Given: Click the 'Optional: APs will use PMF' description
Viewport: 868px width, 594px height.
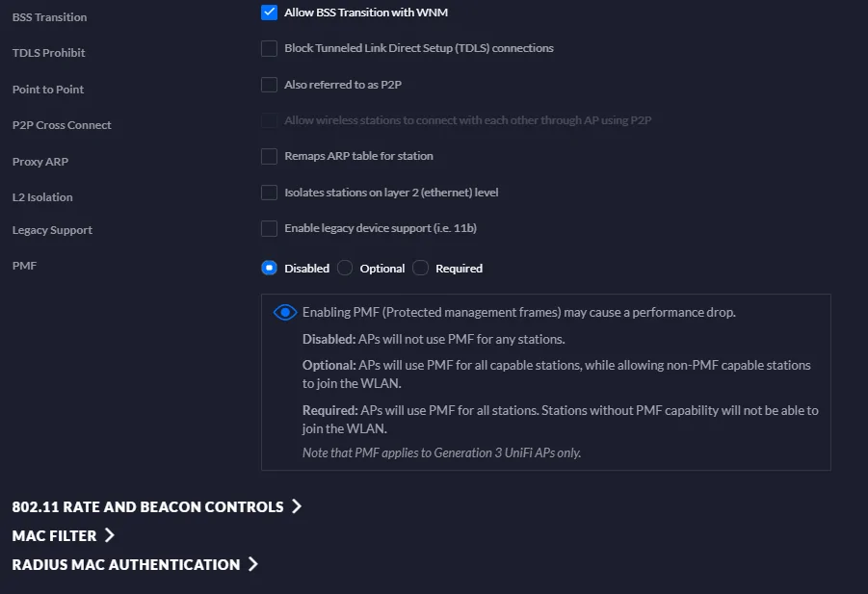Looking at the screenshot, I should pyautogui.click(x=556, y=374).
